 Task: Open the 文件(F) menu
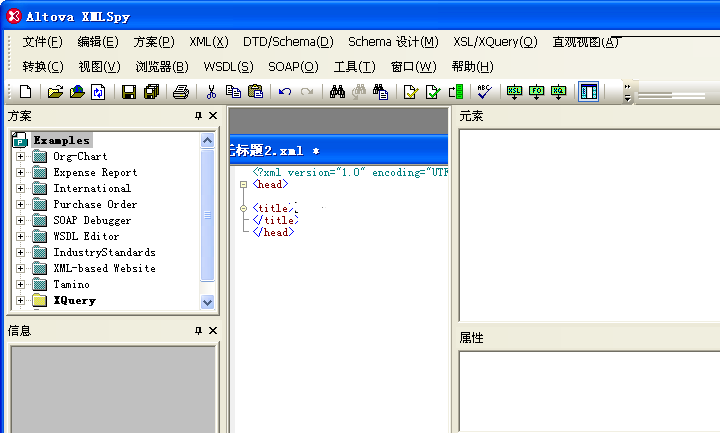point(42,42)
